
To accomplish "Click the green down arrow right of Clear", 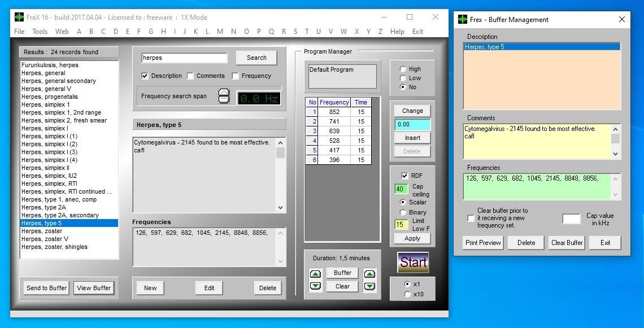I will (x=369, y=286).
